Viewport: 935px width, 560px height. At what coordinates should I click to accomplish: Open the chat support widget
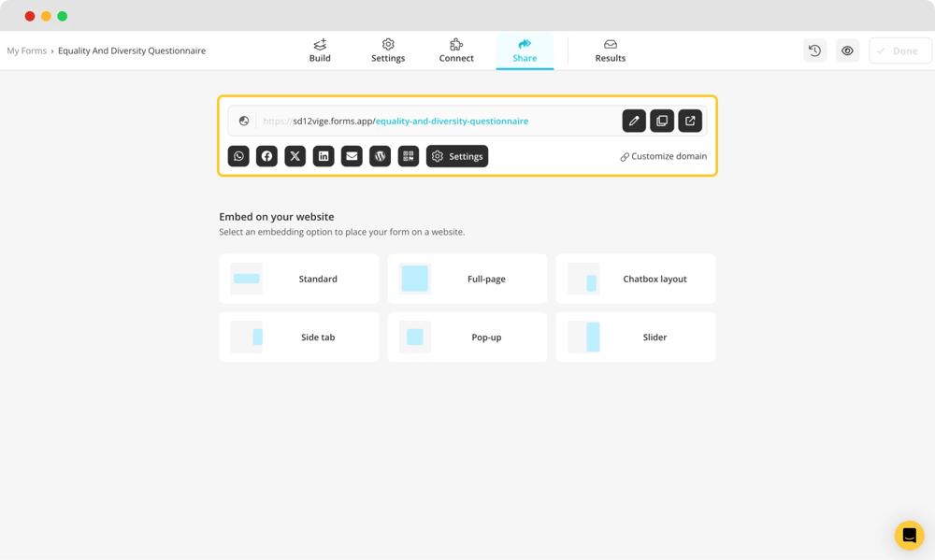coord(909,535)
